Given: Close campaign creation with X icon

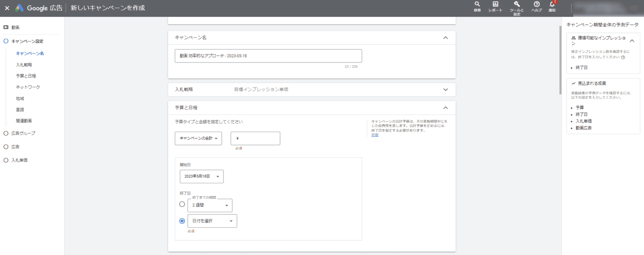Looking at the screenshot, I should pos(7,8).
